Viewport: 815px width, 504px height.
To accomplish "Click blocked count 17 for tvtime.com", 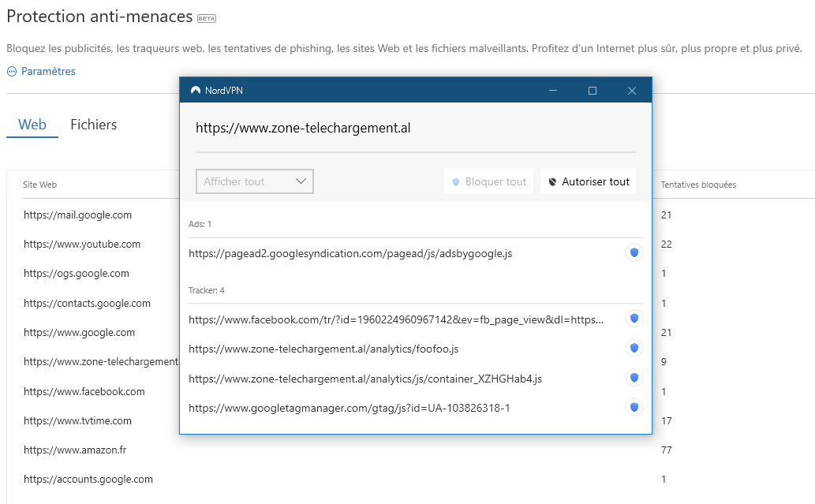I will (x=667, y=421).
